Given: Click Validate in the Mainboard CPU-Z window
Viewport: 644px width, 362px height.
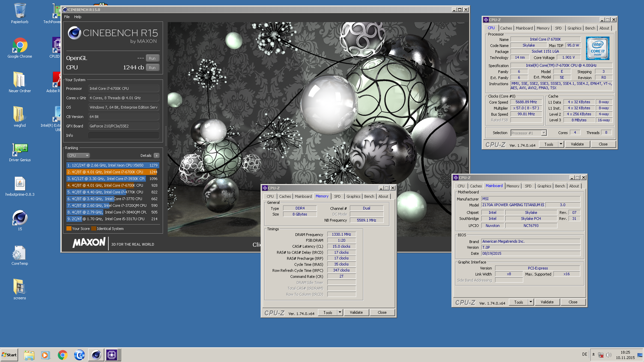Looking at the screenshot, I should tap(547, 302).
